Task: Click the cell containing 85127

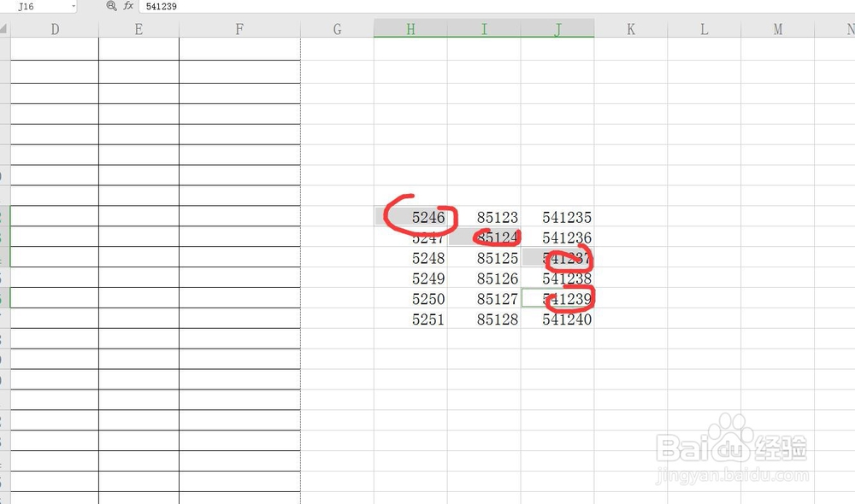Action: point(484,298)
